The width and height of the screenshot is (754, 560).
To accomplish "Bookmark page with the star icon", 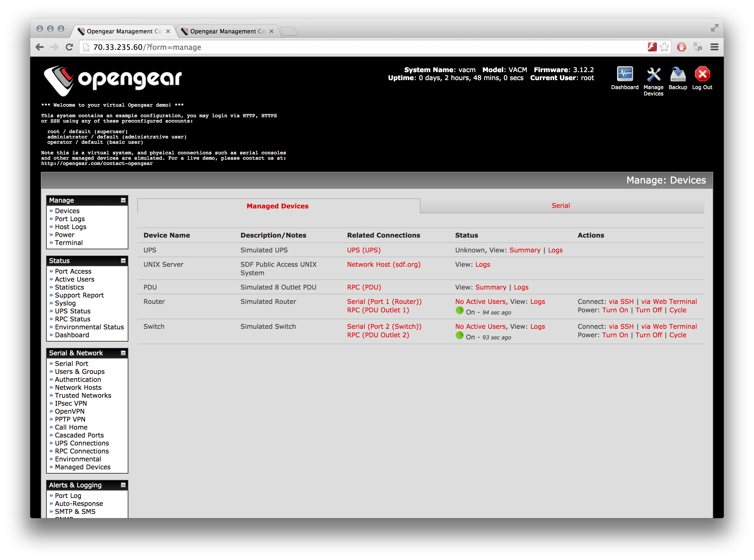I will coord(664,47).
